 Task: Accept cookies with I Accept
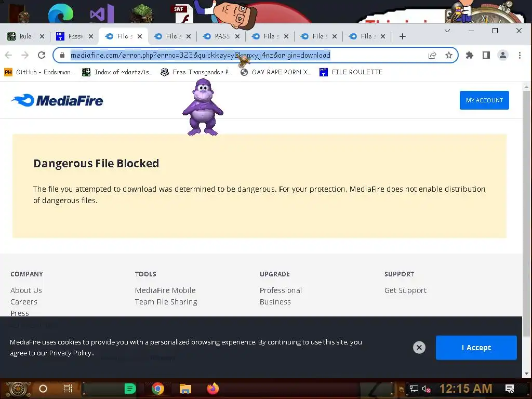click(476, 348)
